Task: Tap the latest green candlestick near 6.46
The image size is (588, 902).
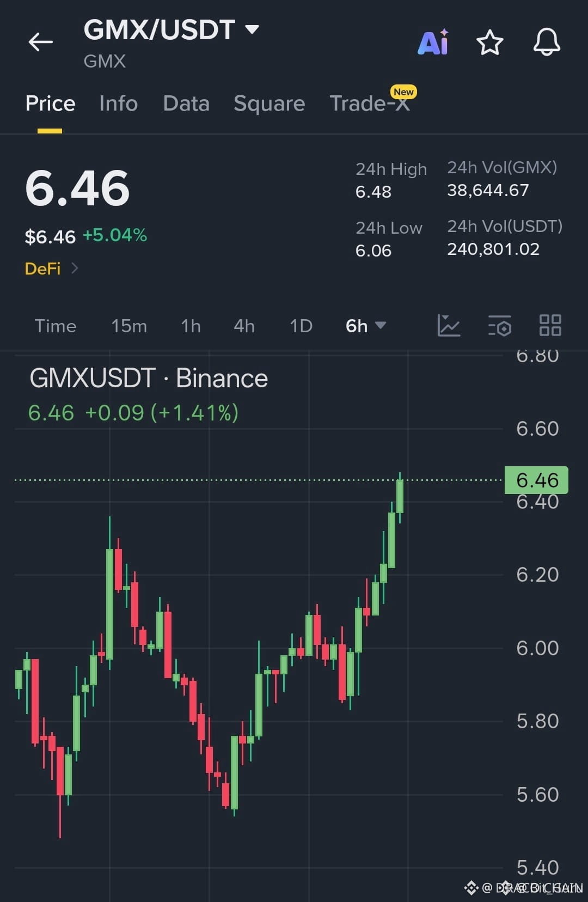Action: tap(400, 496)
